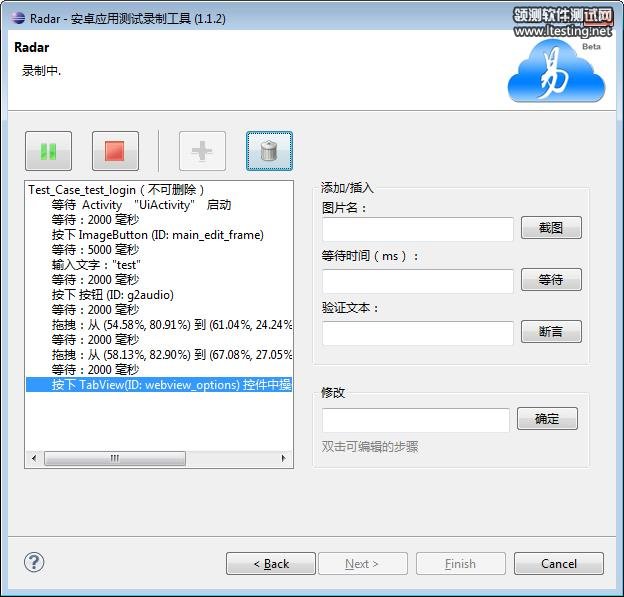Screen dimensions: 624x597
Task: Click the 断言 assert button
Action: click(551, 332)
